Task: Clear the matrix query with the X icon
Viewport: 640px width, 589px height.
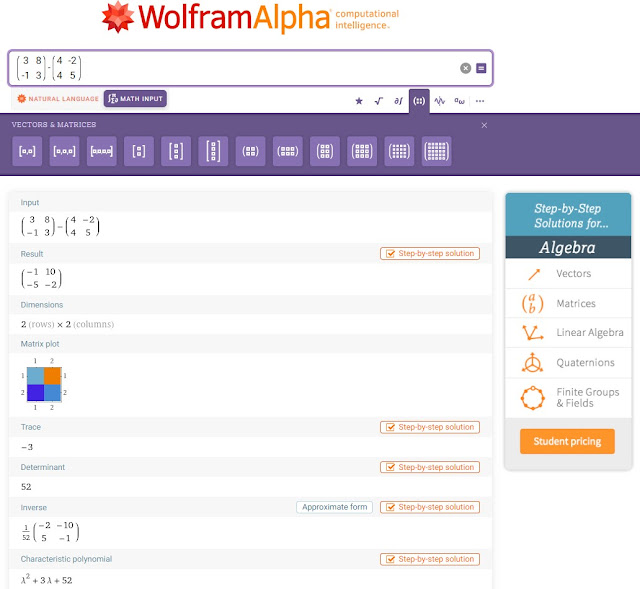Action: 465,68
